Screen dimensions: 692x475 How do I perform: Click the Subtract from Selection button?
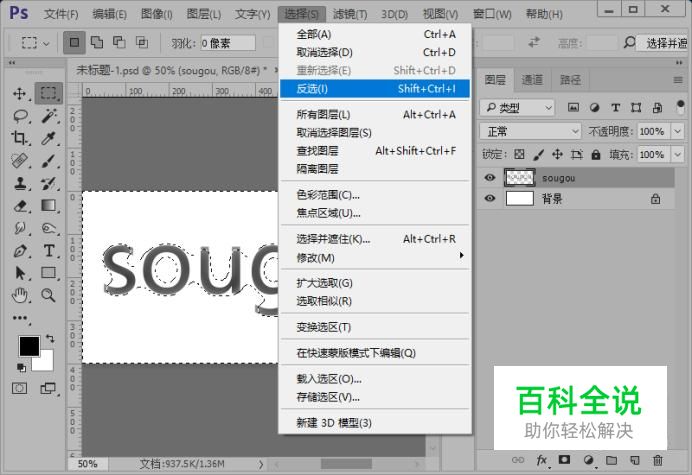[119, 42]
